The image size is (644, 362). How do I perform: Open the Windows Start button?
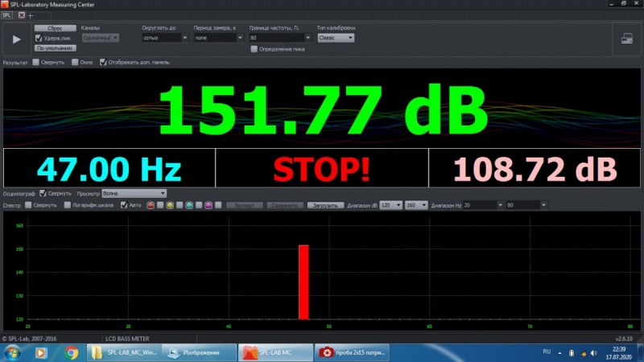12,352
